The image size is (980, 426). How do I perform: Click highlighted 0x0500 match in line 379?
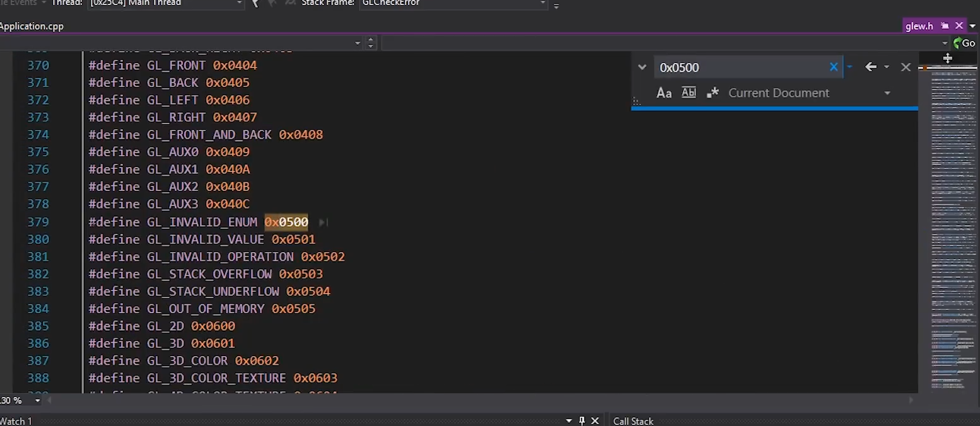tap(286, 222)
